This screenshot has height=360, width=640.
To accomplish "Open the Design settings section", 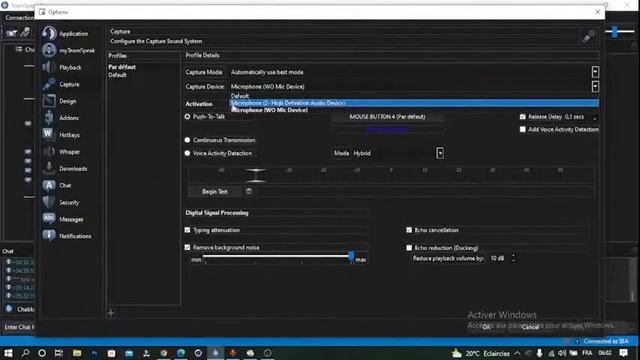I will [x=60, y=101].
